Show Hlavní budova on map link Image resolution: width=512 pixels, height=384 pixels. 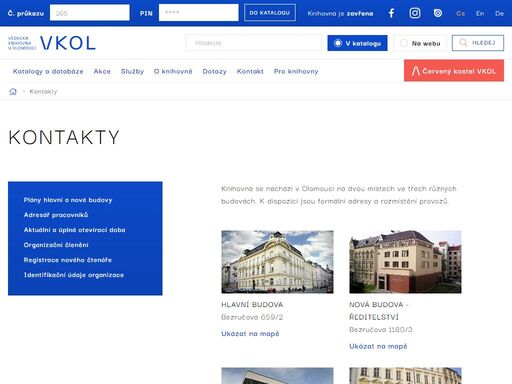[250, 334]
